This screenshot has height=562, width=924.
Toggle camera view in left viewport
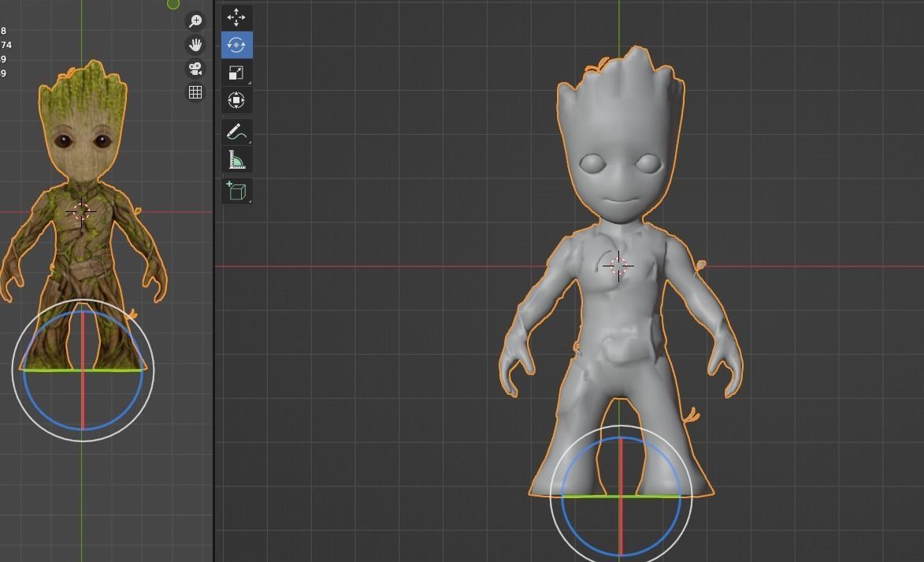click(x=195, y=69)
